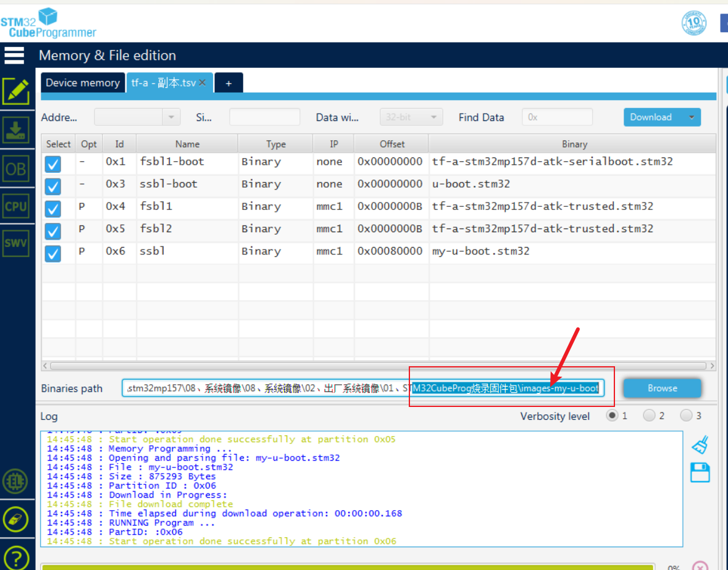Select verbosity level 2

coord(649,416)
